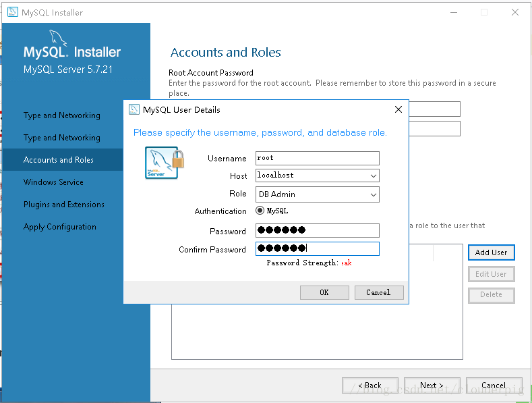Click the Root Account Password label
This screenshot has height=403, width=532.
(211, 73)
